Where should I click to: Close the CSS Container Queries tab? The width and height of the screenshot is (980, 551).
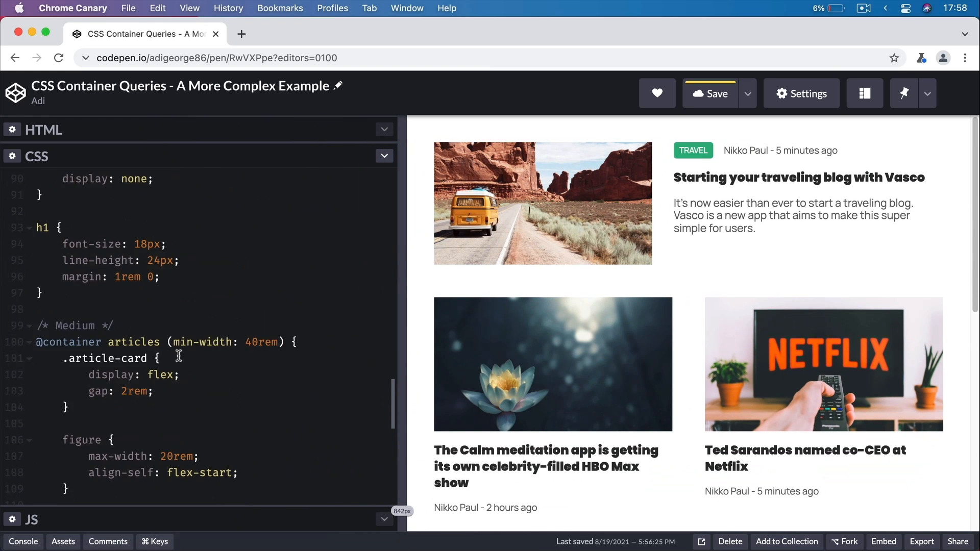(216, 34)
